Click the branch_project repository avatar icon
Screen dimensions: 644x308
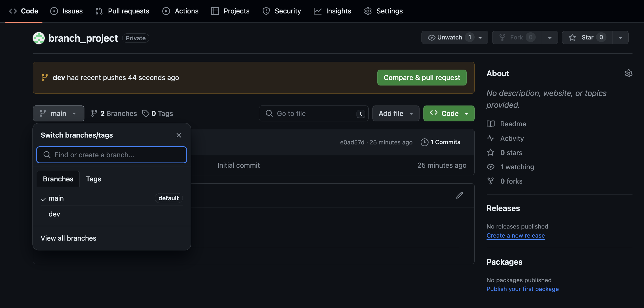pos(39,38)
